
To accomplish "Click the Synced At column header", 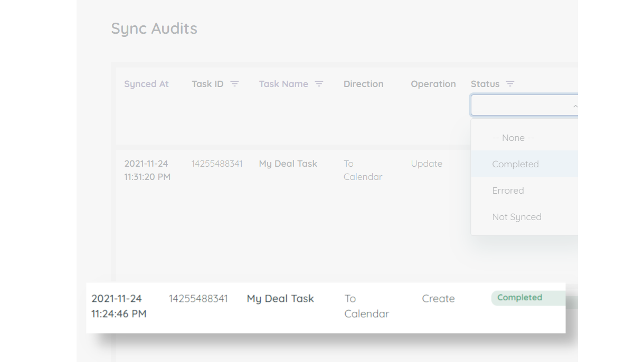I will (146, 84).
